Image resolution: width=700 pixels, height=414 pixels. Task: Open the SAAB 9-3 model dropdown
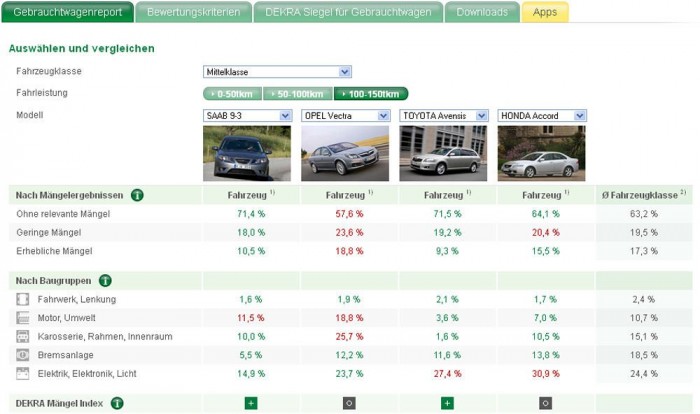[x=247, y=116]
